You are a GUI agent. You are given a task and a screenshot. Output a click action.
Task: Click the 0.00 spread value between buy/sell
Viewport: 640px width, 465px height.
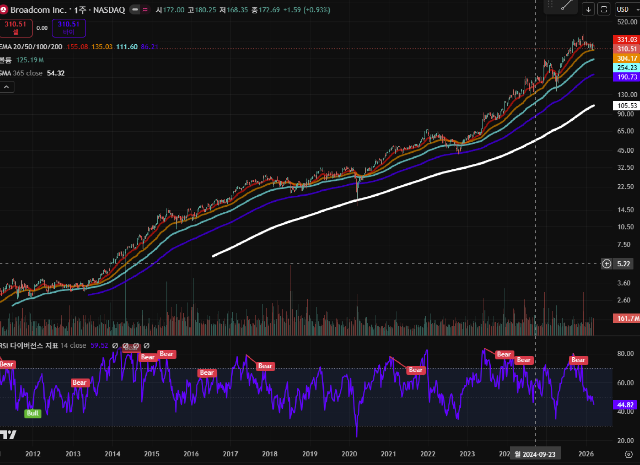click(x=42, y=28)
